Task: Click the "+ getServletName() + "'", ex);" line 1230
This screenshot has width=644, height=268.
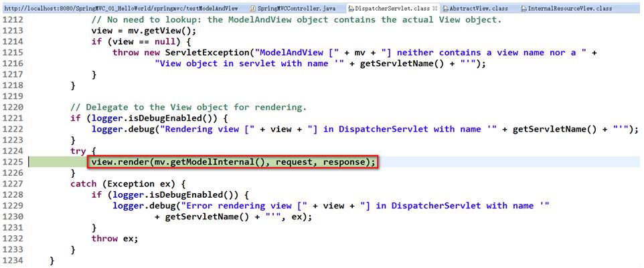Action: click(233, 217)
